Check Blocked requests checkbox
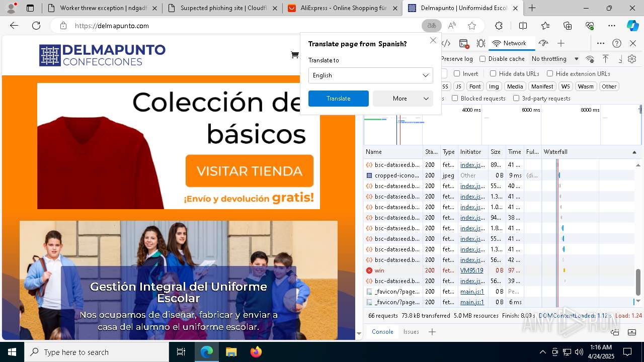 (x=455, y=99)
